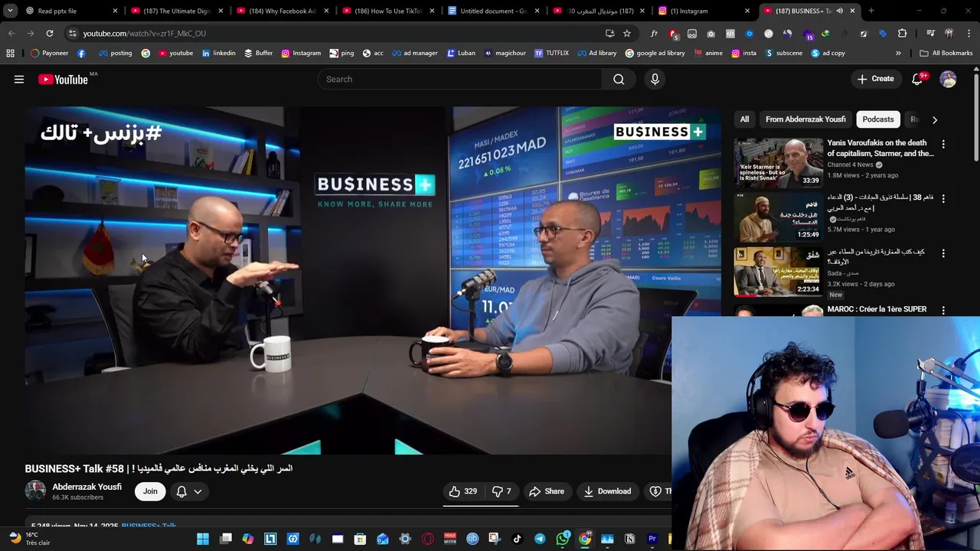Show more filter chips with right arrow
This screenshot has height=551, width=980.
934,119
